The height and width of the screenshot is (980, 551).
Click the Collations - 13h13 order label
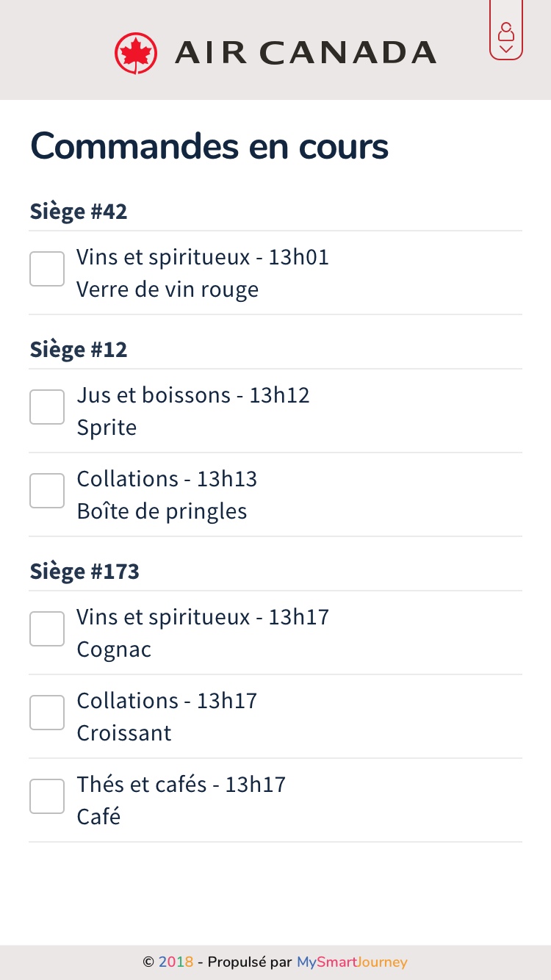coord(167,479)
